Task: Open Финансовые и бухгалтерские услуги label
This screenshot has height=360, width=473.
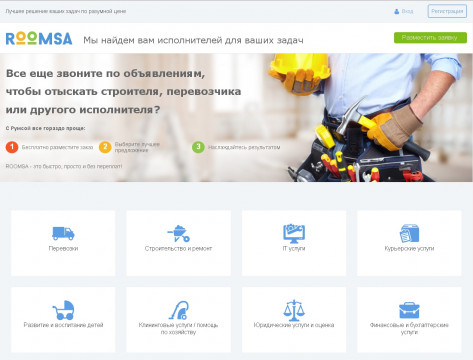Action: click(x=409, y=328)
